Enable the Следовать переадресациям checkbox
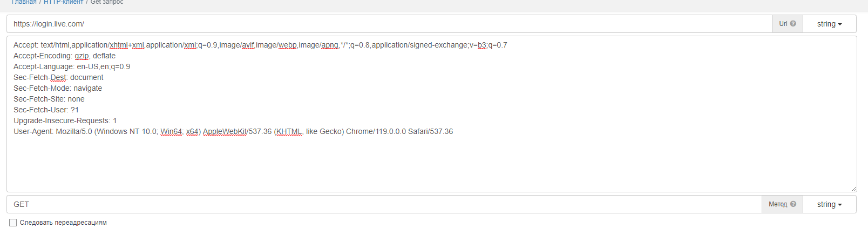The width and height of the screenshot is (868, 228). click(x=13, y=223)
